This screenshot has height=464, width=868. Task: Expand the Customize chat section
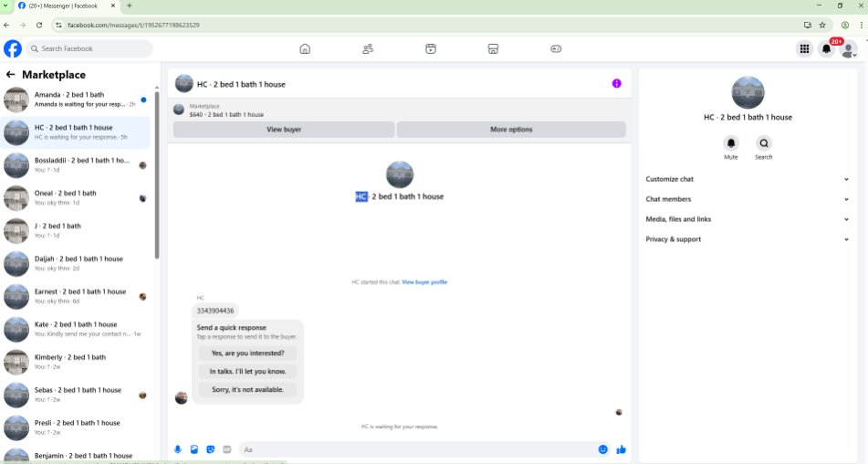coord(747,179)
